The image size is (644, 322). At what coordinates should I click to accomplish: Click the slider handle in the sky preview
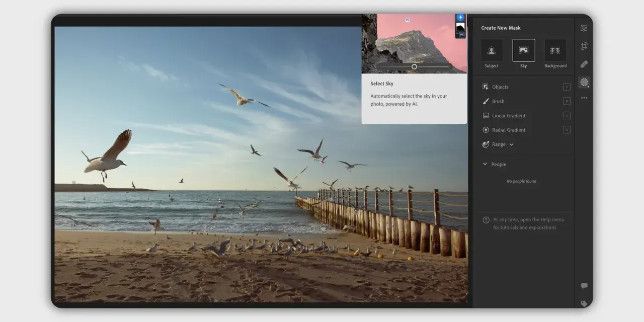coord(414,66)
